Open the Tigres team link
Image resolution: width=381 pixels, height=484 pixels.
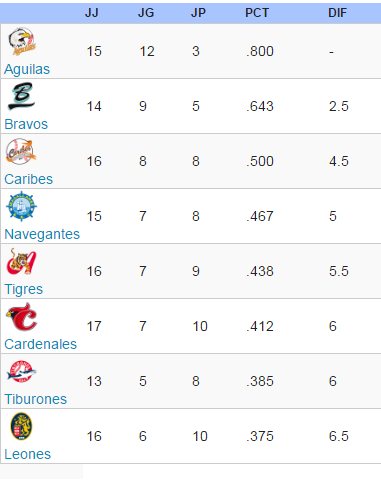pos(23,289)
